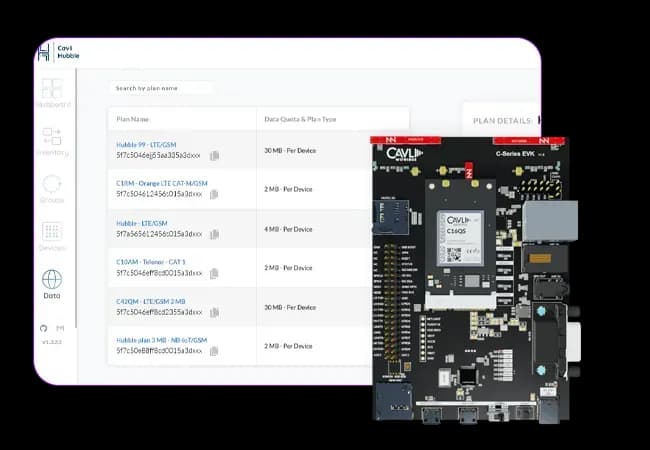Open the Hubble plan 3 MB - NB-IoT/GSM link
The height and width of the screenshot is (450, 650).
pyautogui.click(x=161, y=340)
